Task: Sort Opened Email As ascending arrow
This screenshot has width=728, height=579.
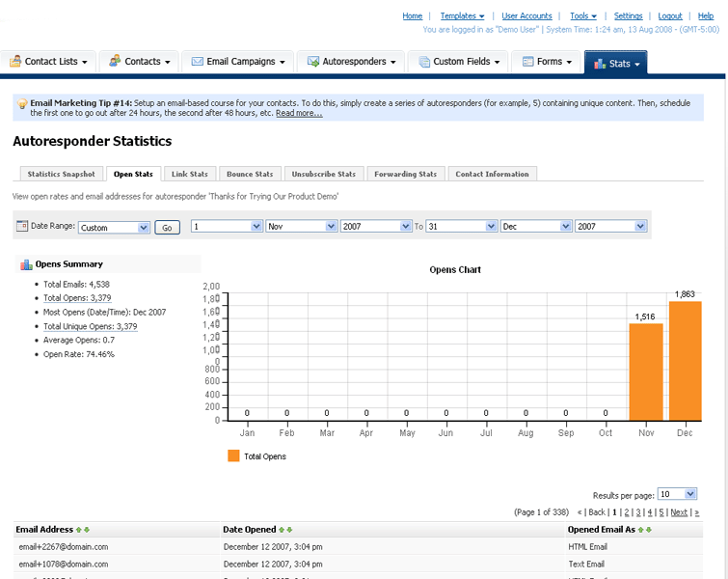Action: [640, 530]
